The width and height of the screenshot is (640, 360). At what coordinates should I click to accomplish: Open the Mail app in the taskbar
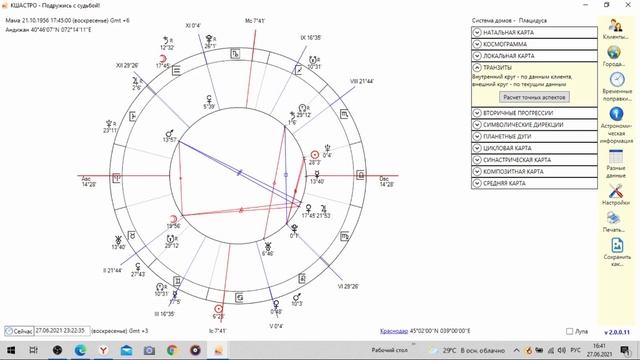(127, 350)
